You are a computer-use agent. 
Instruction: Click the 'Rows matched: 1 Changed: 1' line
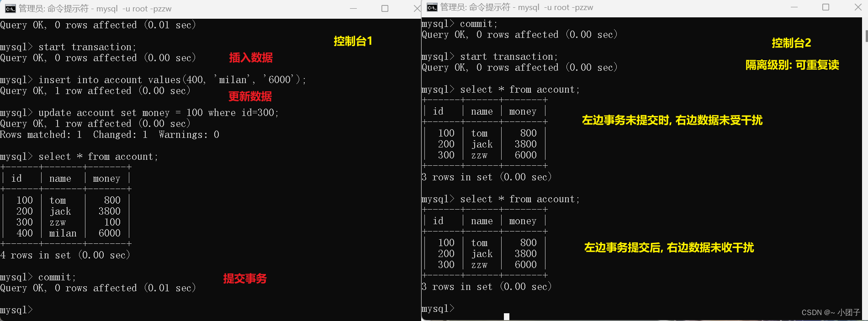tap(110, 135)
